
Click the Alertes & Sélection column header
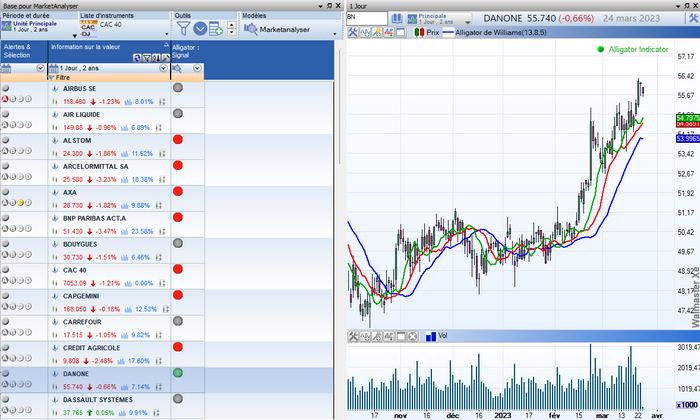pos(24,51)
